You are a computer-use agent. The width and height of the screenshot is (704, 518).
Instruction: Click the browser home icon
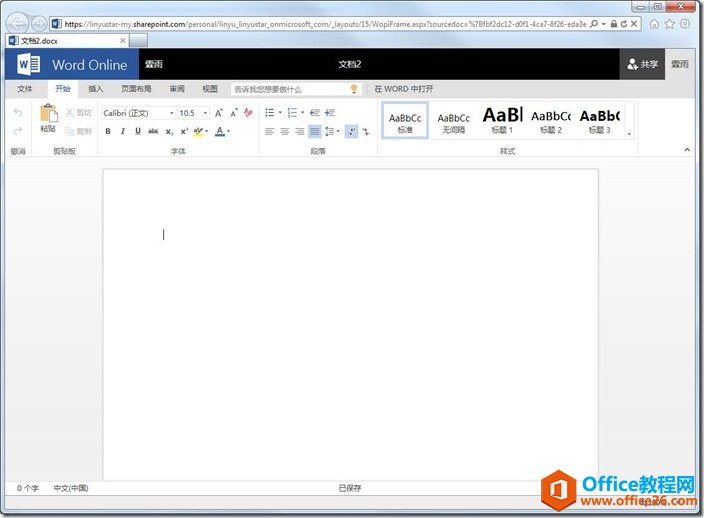[655, 24]
